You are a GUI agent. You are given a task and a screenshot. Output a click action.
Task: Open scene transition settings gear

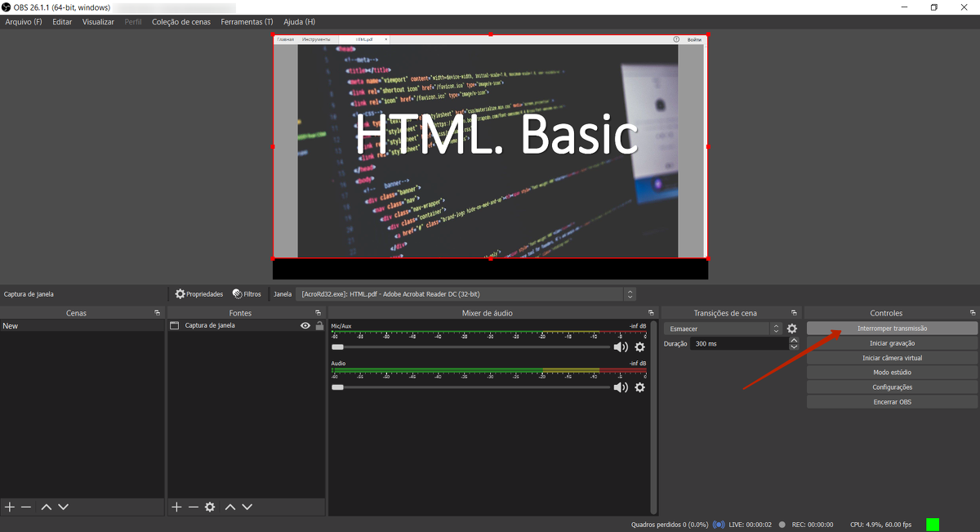tap(791, 329)
